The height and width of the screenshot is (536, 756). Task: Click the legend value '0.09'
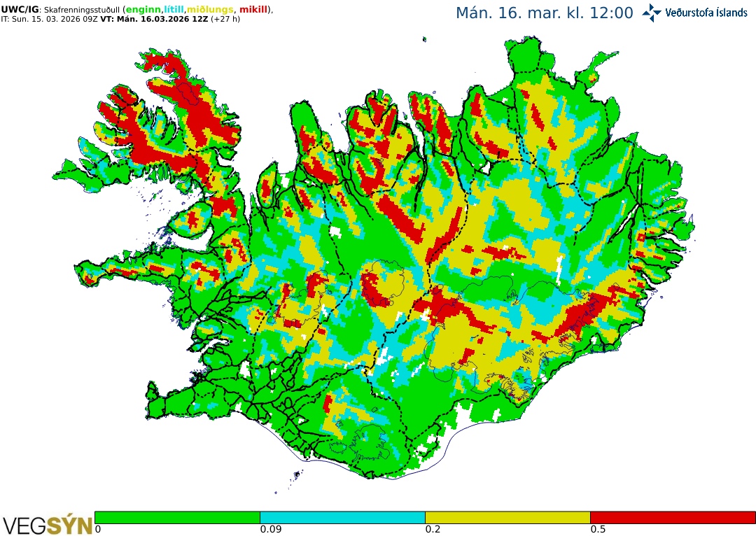tap(270, 529)
